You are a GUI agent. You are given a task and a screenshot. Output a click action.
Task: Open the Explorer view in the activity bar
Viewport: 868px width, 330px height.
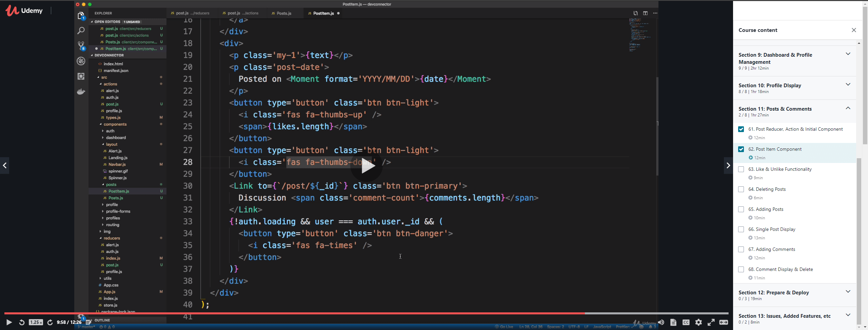point(81,16)
